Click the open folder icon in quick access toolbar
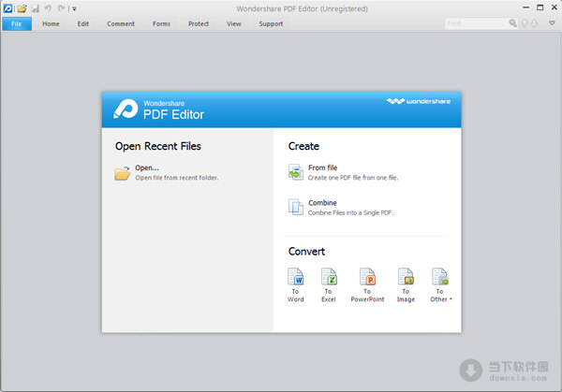 click(x=22, y=8)
